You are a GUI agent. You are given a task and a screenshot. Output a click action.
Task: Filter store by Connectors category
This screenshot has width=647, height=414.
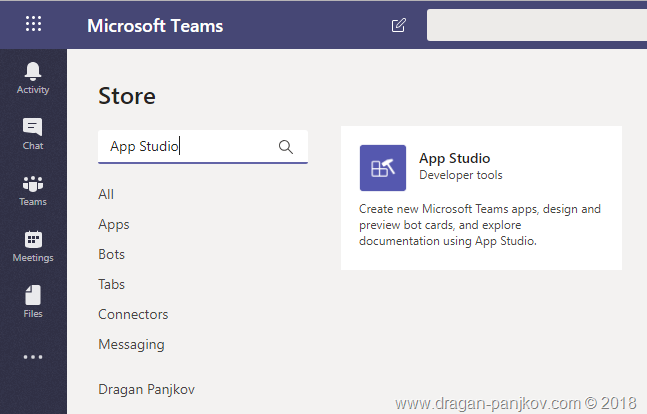pyautogui.click(x=133, y=314)
